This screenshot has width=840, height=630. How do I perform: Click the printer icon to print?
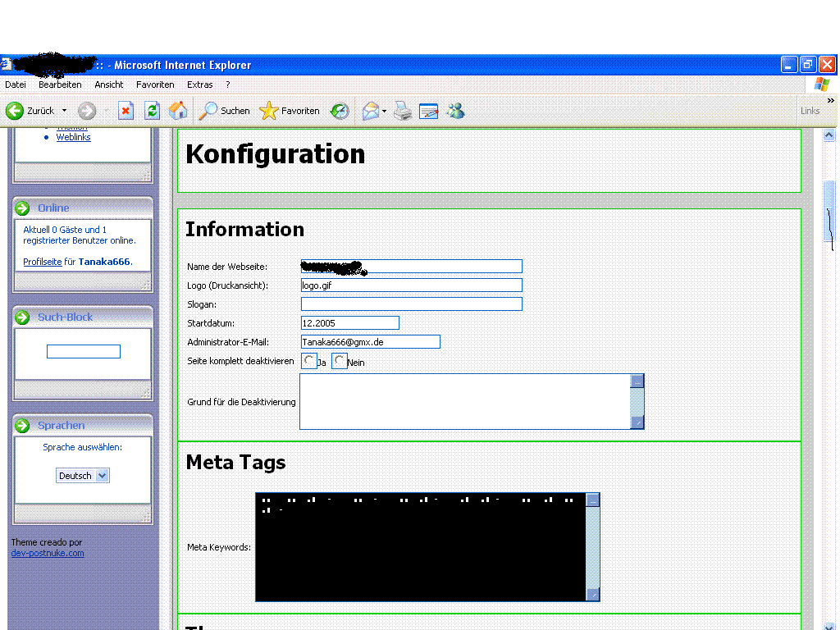pyautogui.click(x=402, y=111)
